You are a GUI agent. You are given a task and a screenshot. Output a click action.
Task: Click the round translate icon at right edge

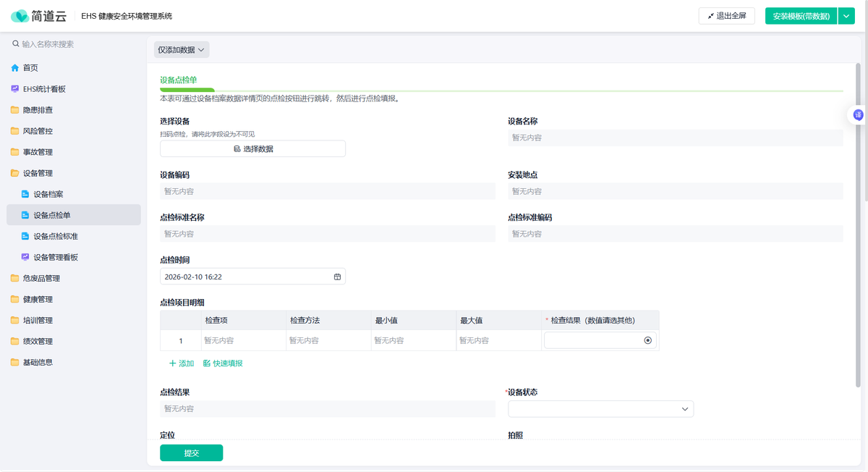click(859, 114)
